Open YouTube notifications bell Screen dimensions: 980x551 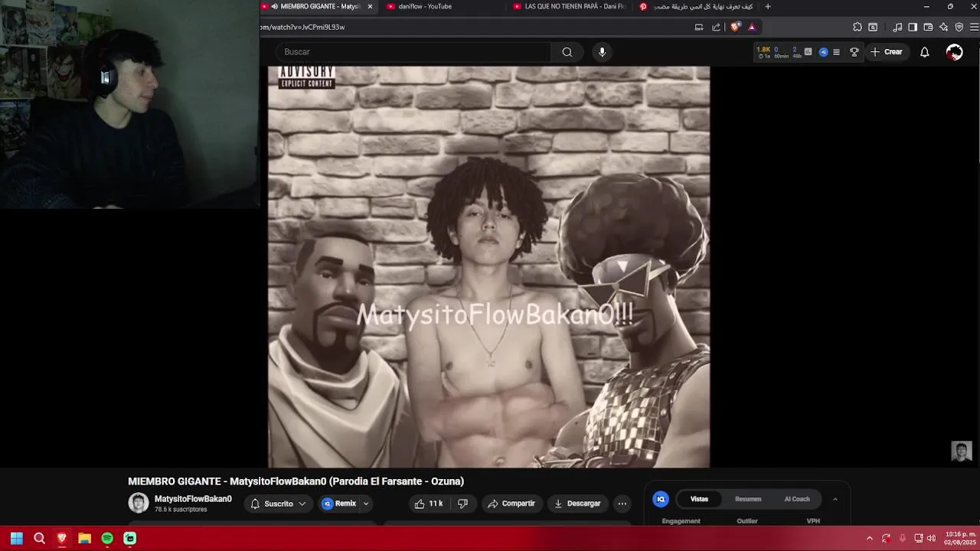point(924,52)
